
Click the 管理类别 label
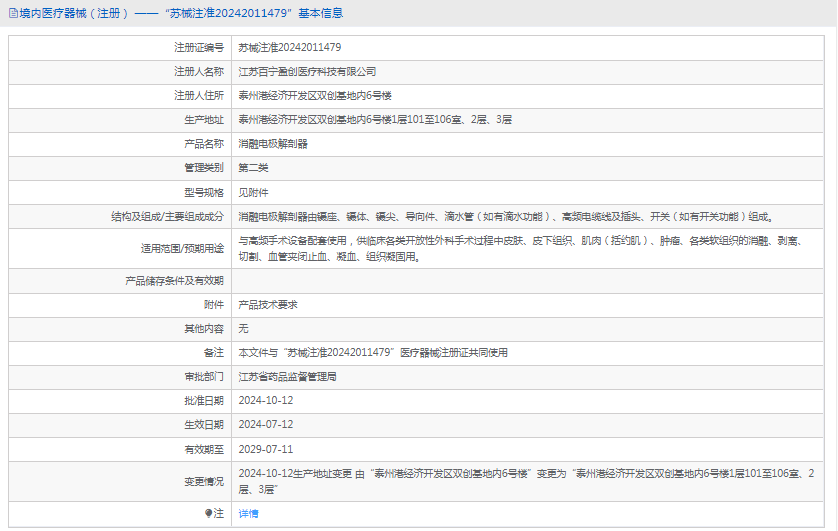tap(204, 168)
